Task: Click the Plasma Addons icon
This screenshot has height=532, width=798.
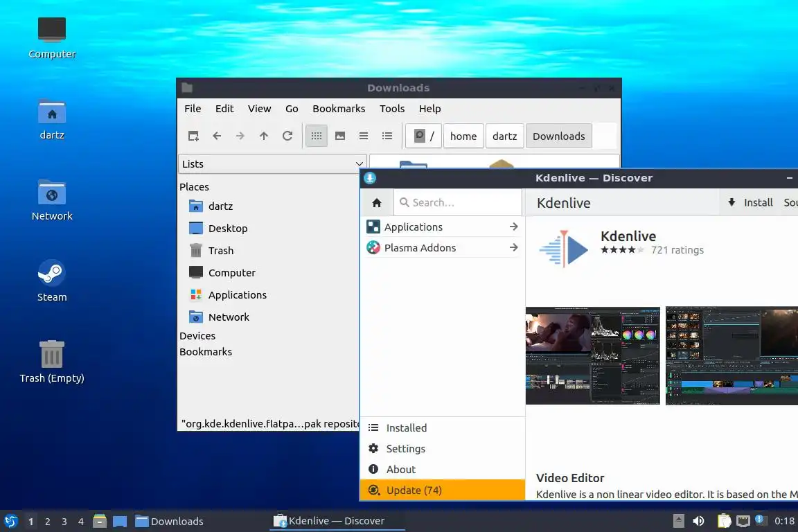Action: [x=373, y=248]
